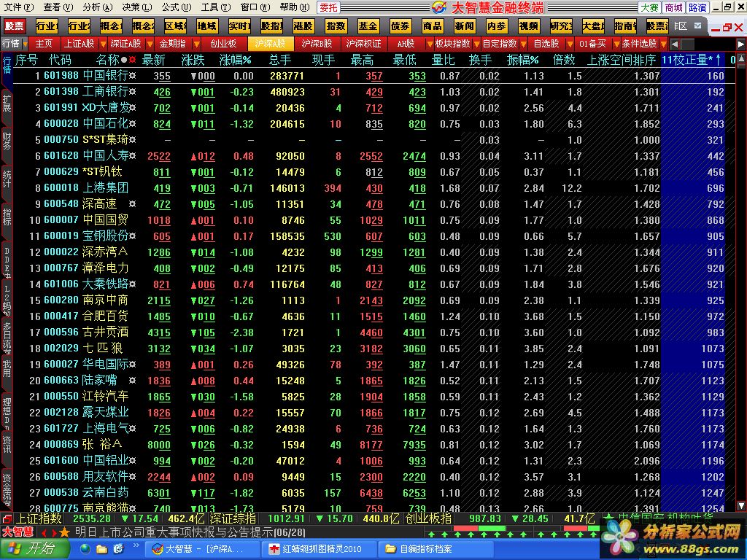Expand the 行情 dropdown arrow
Image resolution: width=747 pixels, height=560 pixels.
[24, 44]
